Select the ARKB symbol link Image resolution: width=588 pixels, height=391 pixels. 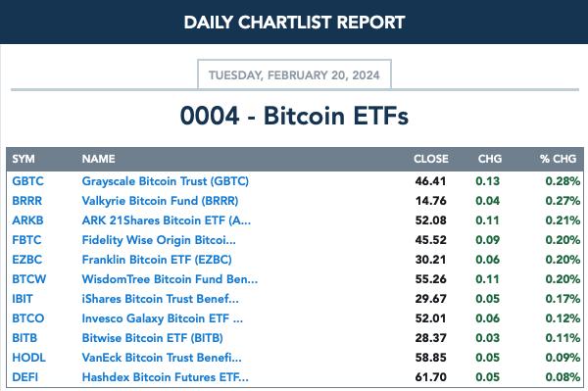[27, 220]
